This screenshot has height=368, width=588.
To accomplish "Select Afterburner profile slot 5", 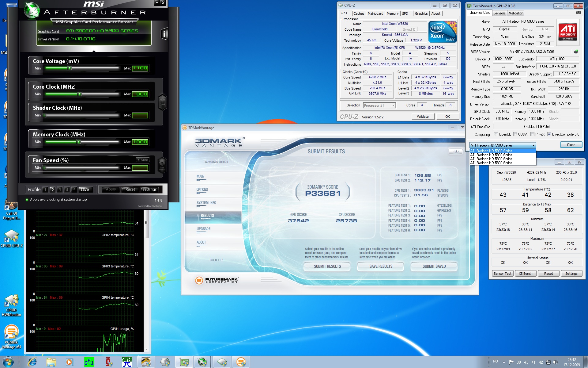I will 74,190.
